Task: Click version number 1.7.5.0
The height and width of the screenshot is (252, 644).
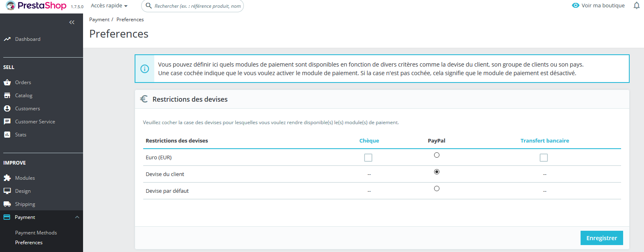Action: coord(77,7)
